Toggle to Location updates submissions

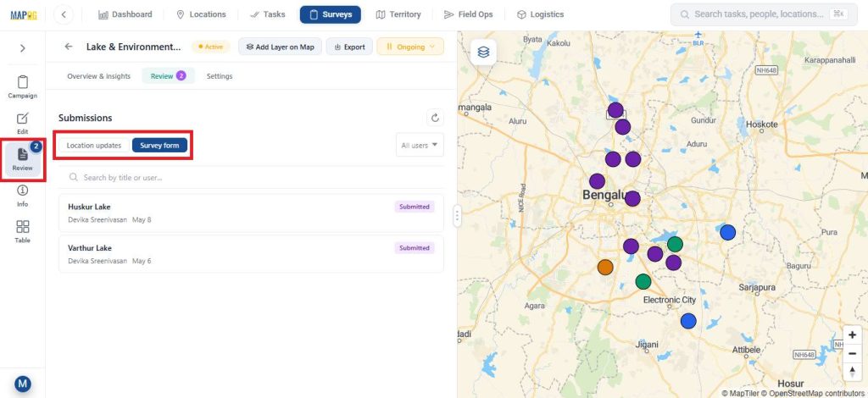[94, 146]
